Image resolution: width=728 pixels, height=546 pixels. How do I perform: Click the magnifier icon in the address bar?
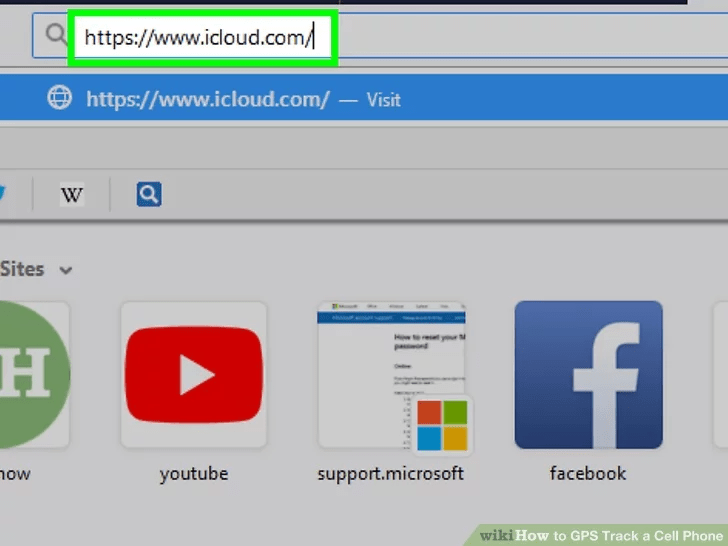(56, 34)
